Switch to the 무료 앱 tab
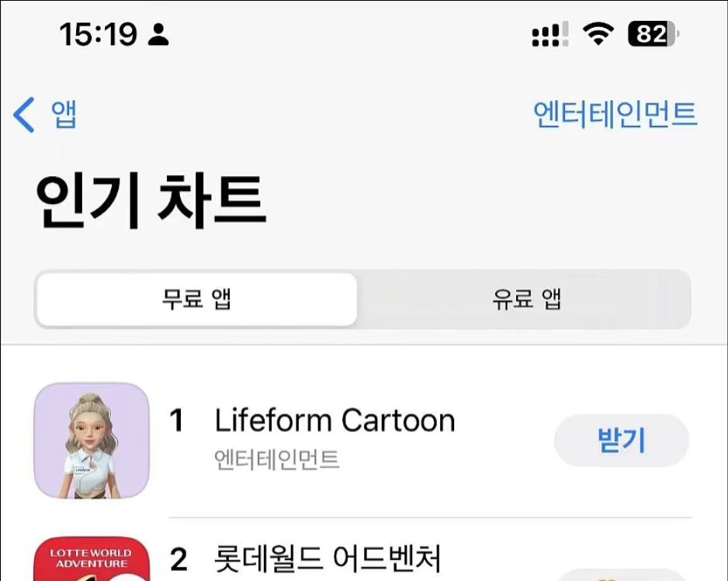Image resolution: width=728 pixels, height=581 pixels. click(197, 299)
